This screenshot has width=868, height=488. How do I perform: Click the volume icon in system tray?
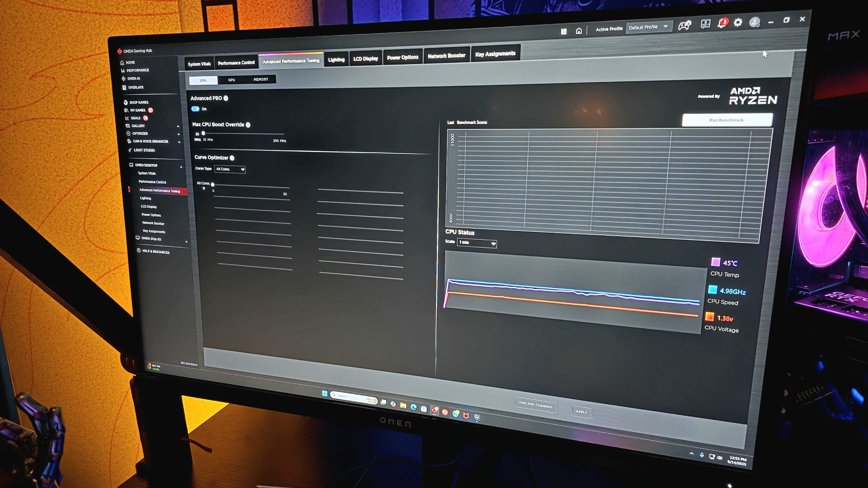[720, 458]
